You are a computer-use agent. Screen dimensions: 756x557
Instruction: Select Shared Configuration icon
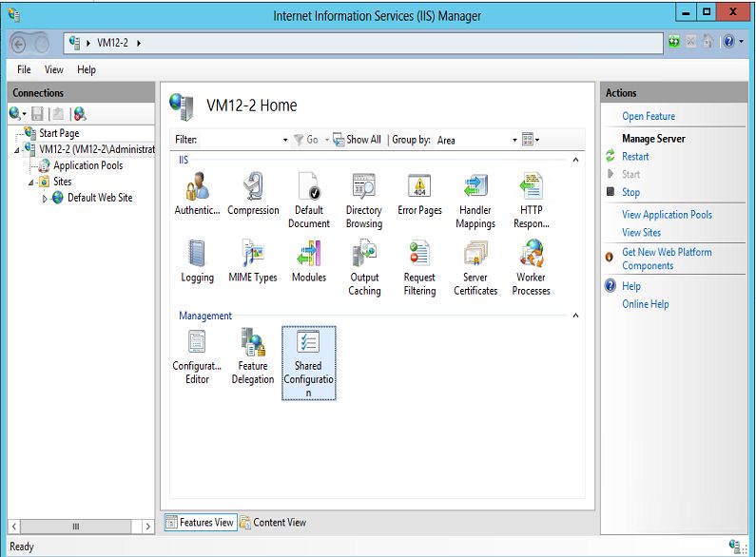pyautogui.click(x=308, y=363)
